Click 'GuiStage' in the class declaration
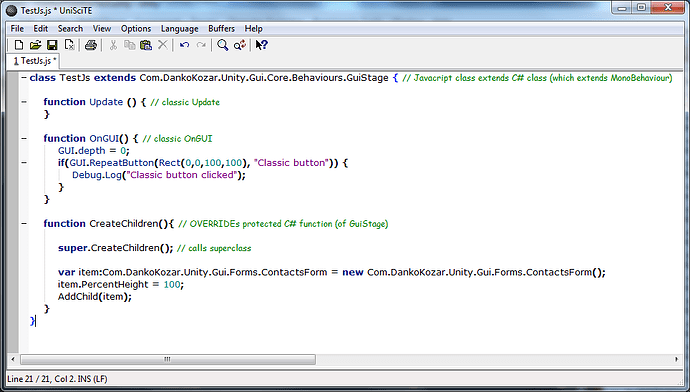Screen dimensions: 690x392 tap(367, 78)
